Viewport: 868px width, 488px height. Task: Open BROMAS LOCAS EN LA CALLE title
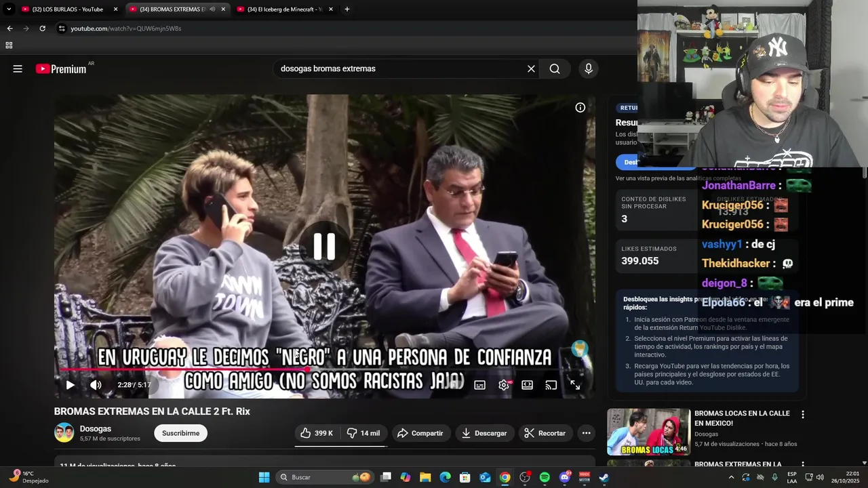click(742, 418)
